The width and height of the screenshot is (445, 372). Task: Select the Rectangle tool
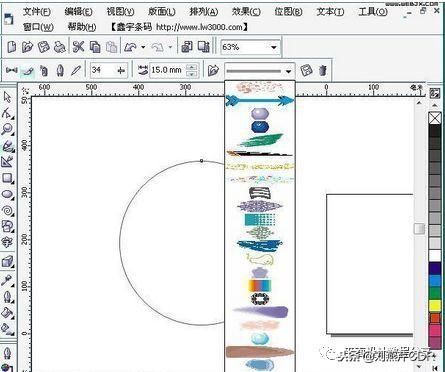[7, 178]
